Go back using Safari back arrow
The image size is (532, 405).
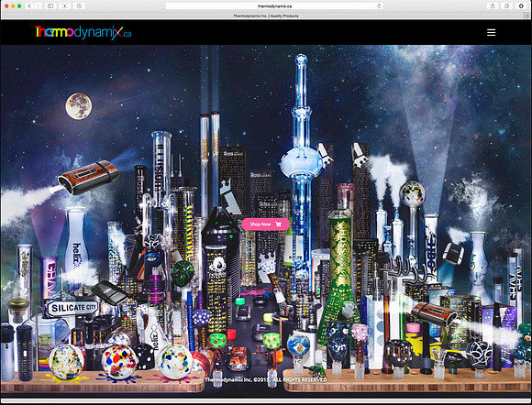29,5
